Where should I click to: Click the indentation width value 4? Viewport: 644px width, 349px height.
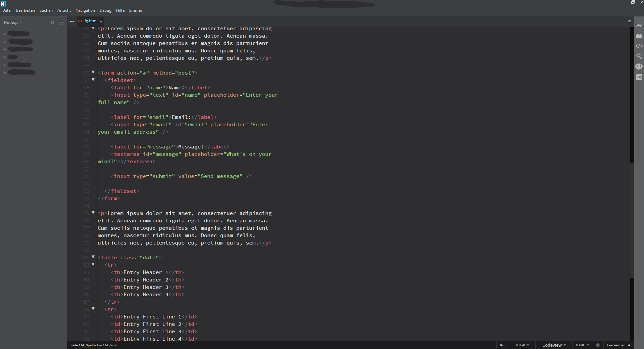click(629, 345)
